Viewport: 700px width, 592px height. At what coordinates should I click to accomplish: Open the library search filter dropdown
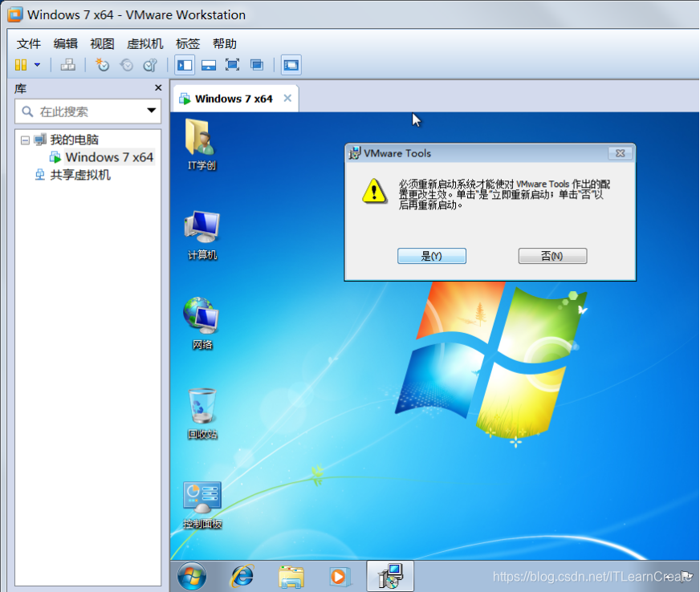(152, 110)
